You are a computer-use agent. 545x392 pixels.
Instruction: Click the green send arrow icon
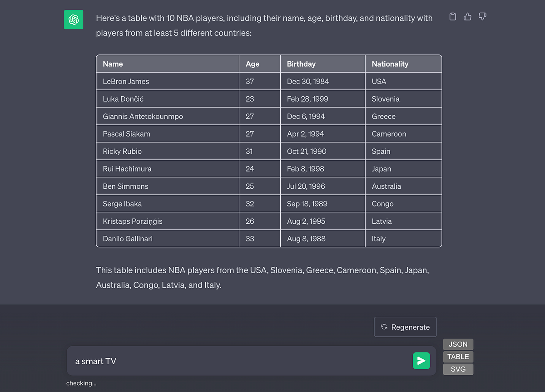(x=421, y=361)
